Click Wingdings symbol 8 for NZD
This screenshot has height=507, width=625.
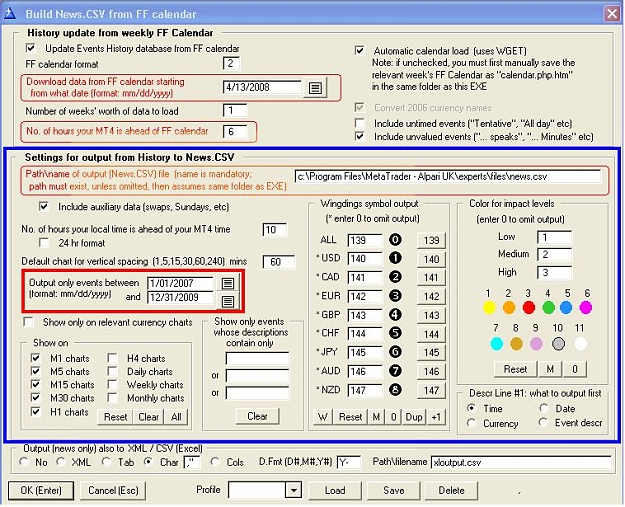click(395, 389)
